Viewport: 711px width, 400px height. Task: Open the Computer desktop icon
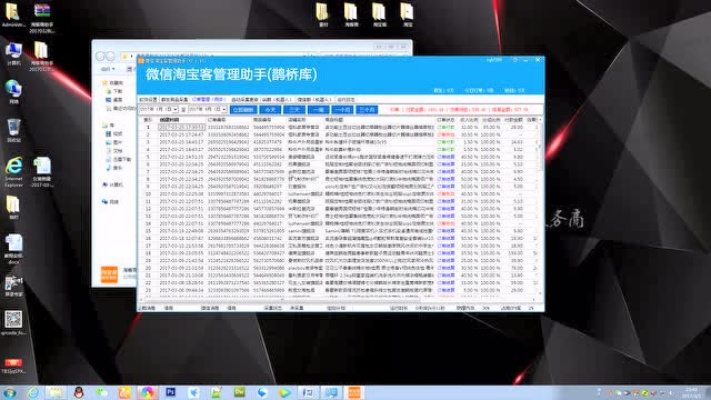tap(14, 54)
